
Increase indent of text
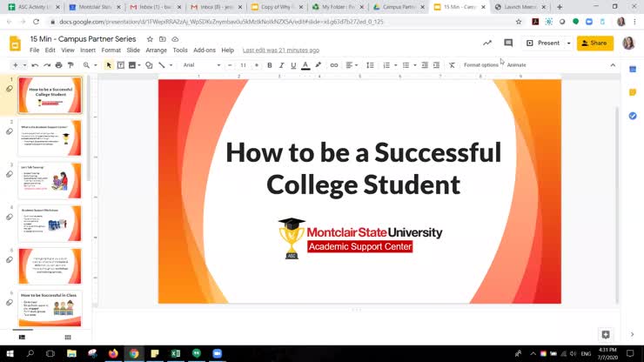coord(437,65)
